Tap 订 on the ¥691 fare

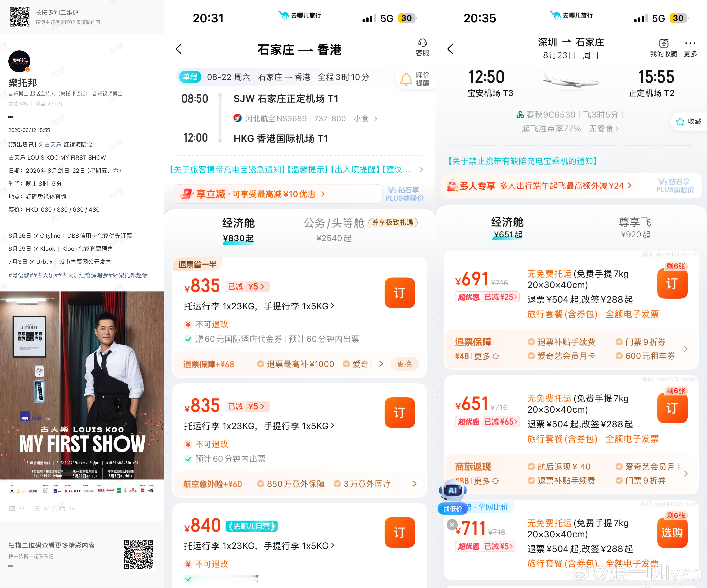point(672,283)
